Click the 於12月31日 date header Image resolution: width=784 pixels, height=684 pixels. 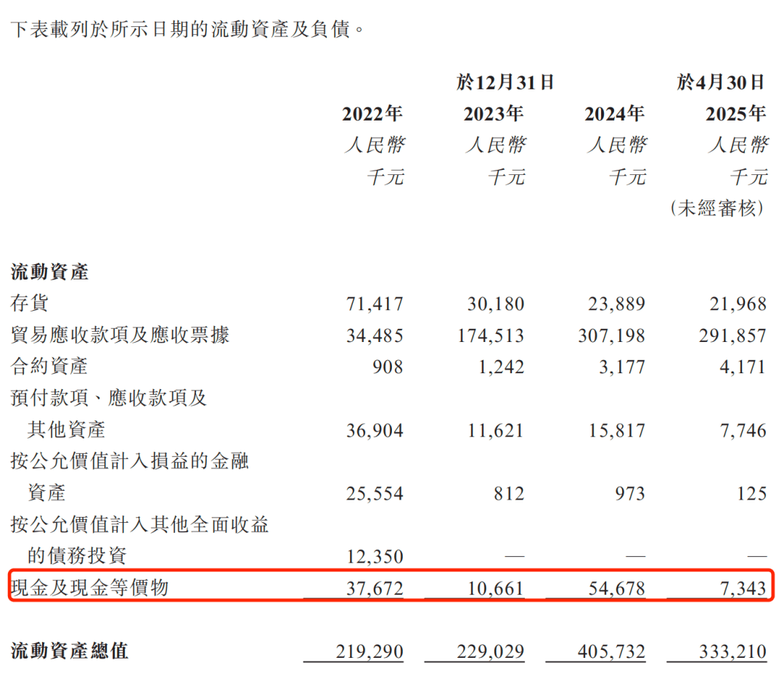[x=505, y=83]
